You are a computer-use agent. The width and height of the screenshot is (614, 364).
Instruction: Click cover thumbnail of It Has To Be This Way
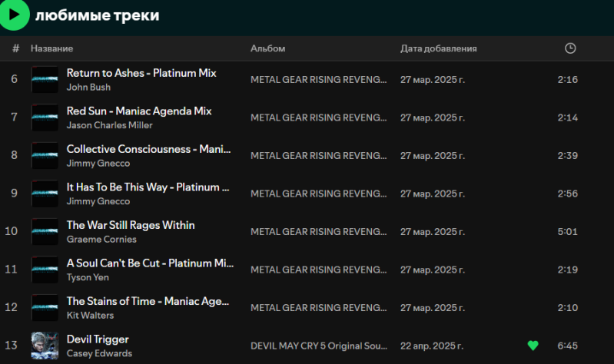coord(45,194)
